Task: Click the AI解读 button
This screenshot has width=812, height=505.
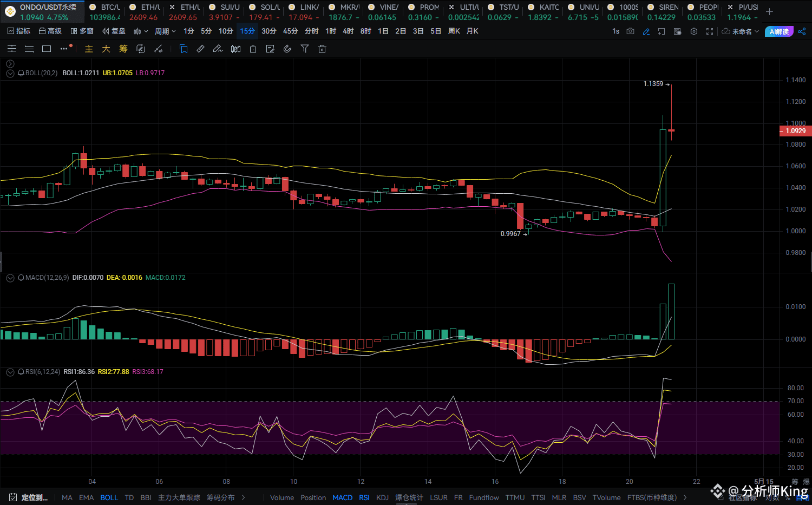Action: point(779,31)
